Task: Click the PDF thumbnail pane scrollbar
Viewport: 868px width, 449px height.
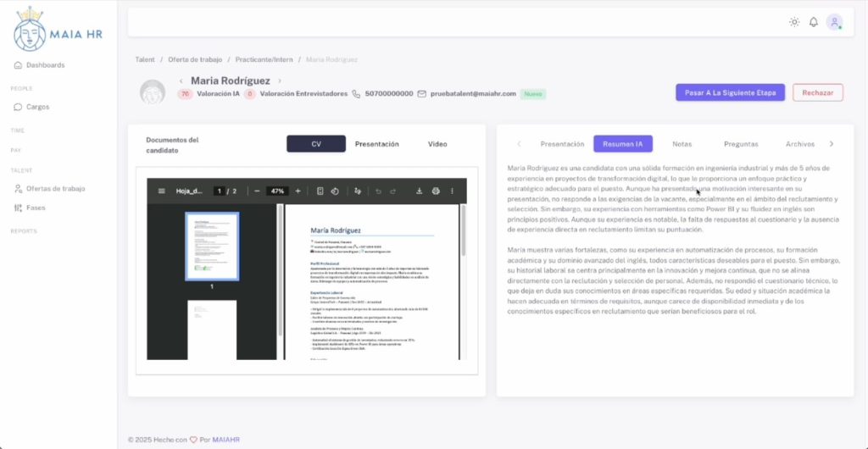Action: pos(280,271)
